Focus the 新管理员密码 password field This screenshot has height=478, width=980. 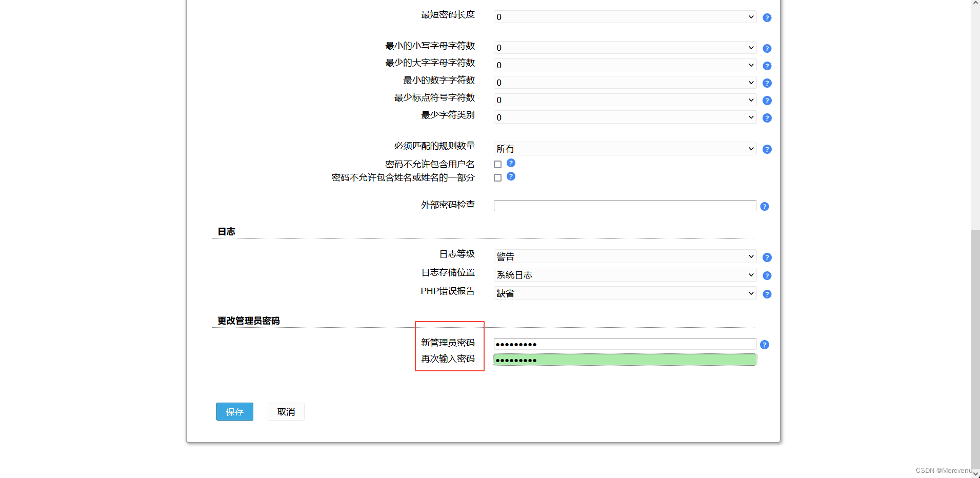(x=625, y=344)
